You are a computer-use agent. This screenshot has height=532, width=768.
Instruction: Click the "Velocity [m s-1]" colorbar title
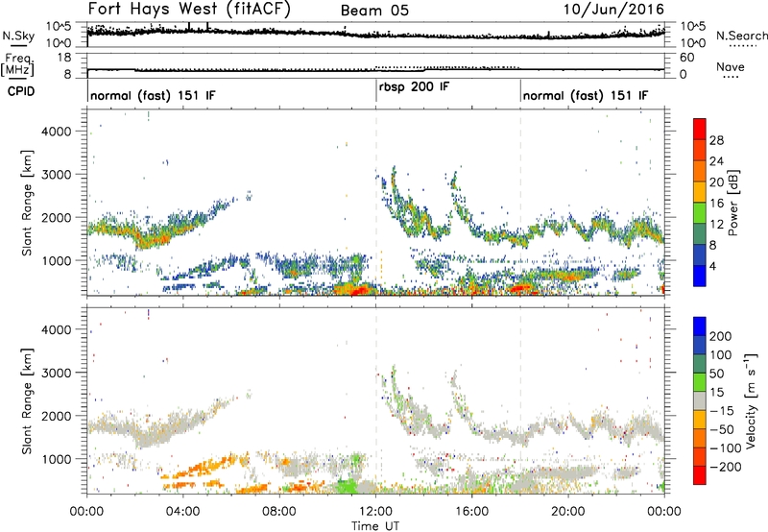click(751, 400)
